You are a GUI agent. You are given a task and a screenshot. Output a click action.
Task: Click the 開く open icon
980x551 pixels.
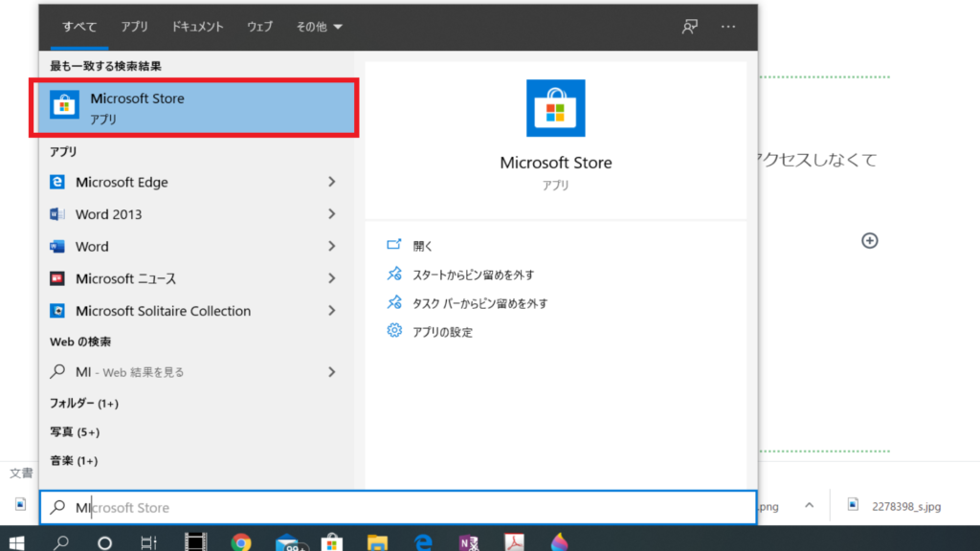point(393,245)
